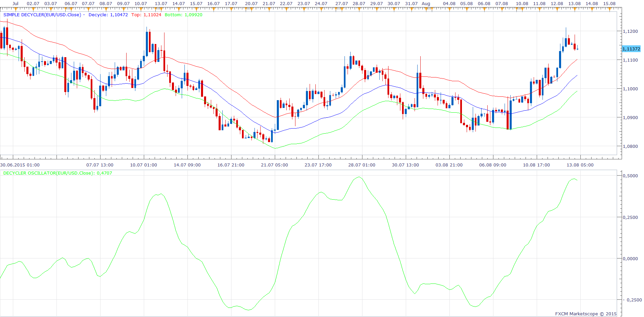Click the 30.06.2015 01:00 time axis label

click(x=20, y=165)
